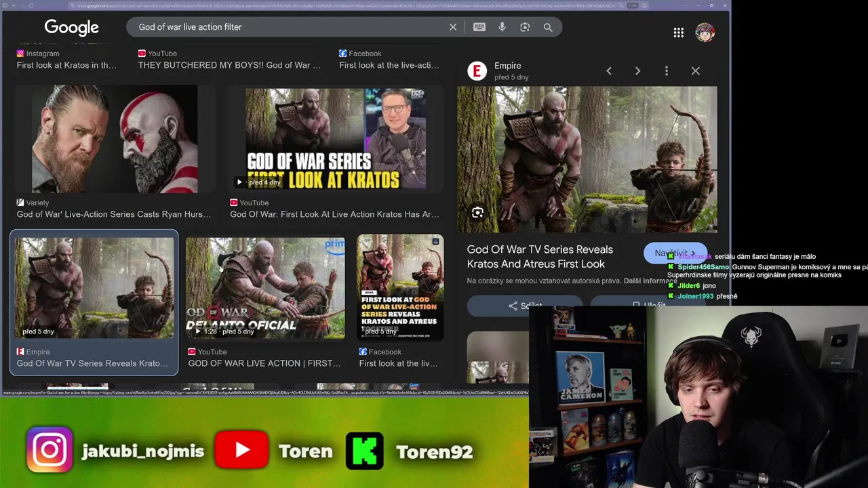868x488 pixels.
Task: Open the large Kratos and Atreus preview image
Action: [x=587, y=159]
